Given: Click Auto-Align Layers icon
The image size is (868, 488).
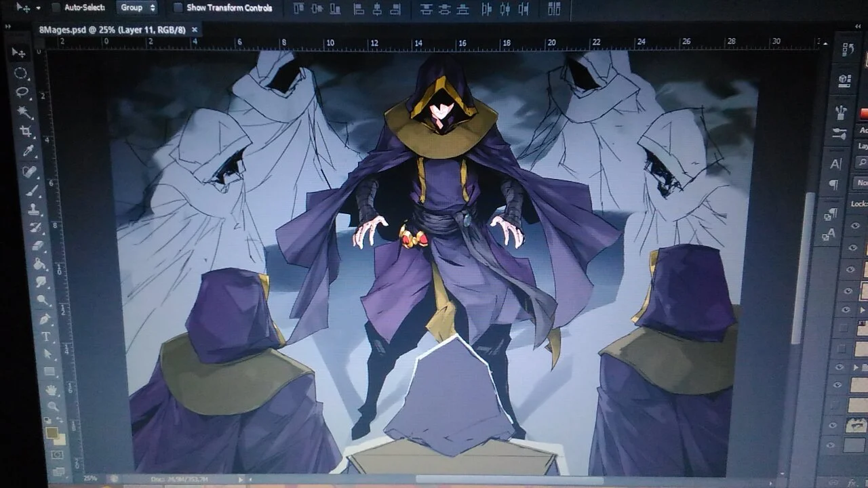Looking at the screenshot, I should (554, 9).
